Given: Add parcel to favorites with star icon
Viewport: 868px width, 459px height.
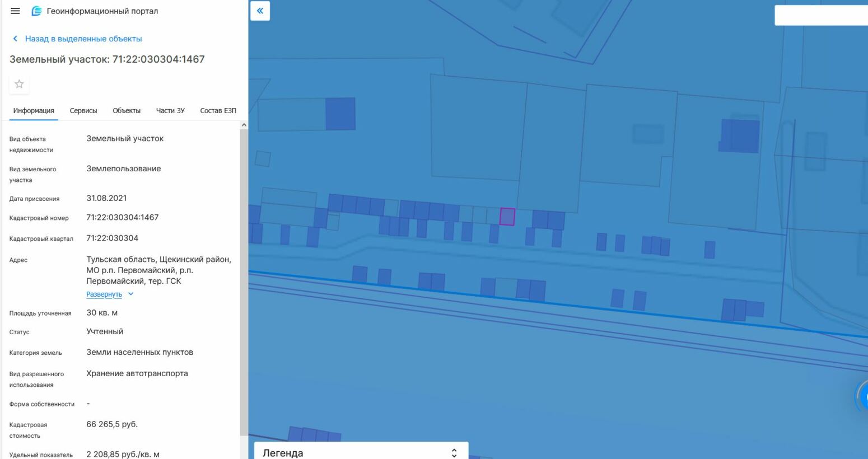Looking at the screenshot, I should point(19,84).
